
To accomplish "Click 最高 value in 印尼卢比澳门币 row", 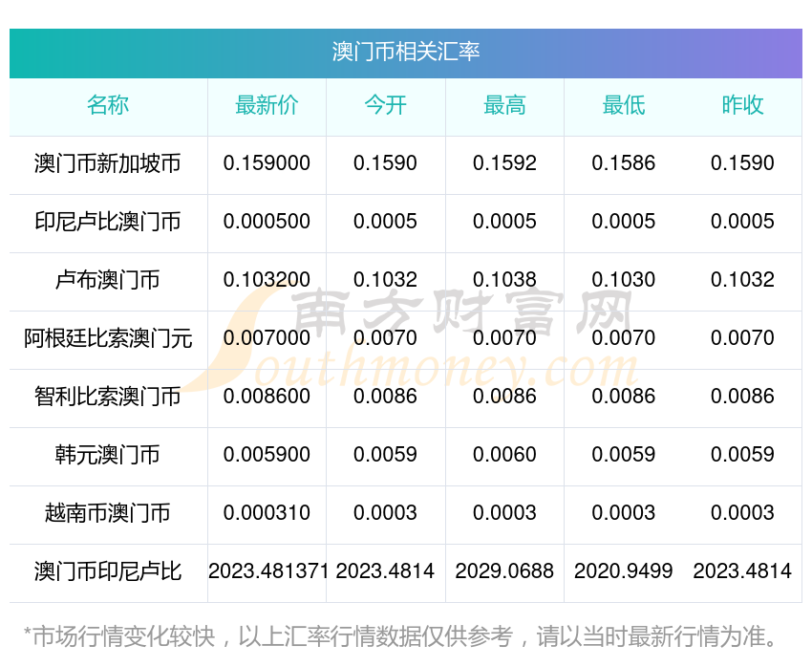I will pyautogui.click(x=504, y=222).
